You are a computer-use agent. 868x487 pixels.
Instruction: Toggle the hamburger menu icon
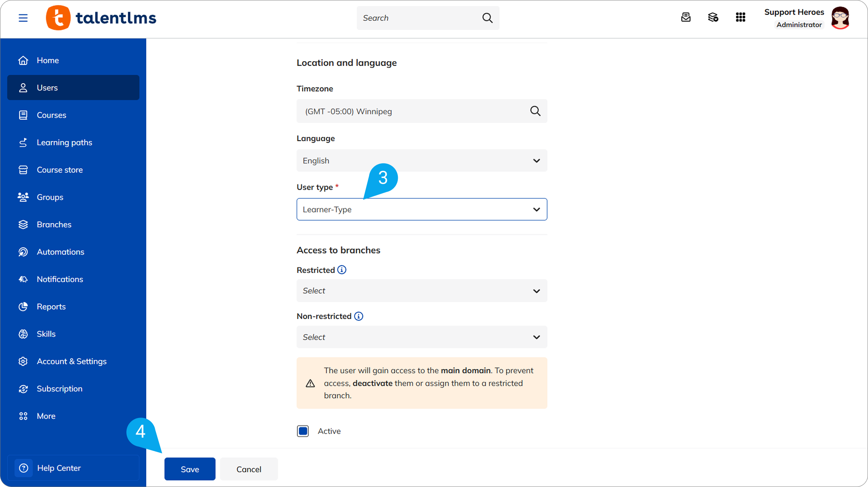click(23, 18)
